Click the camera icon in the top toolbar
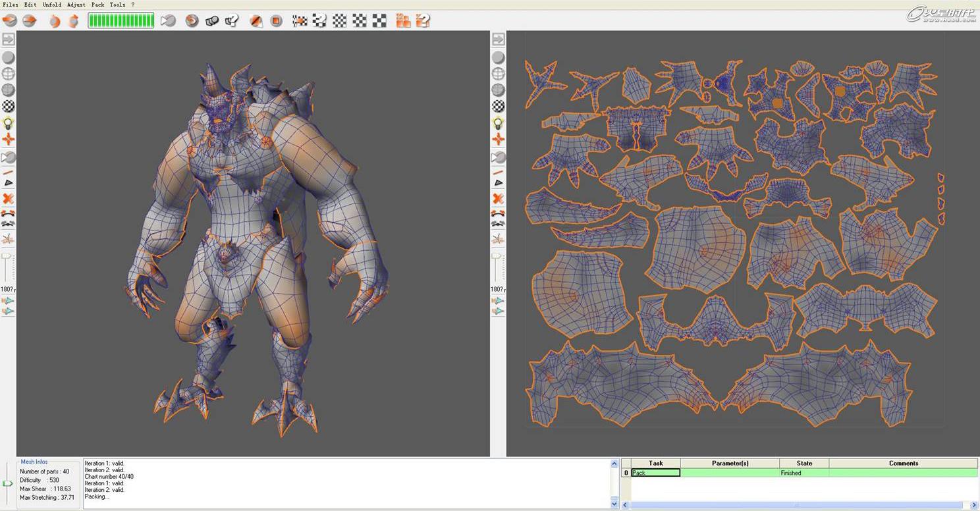Viewport: 980px width, 511px height. [169, 20]
